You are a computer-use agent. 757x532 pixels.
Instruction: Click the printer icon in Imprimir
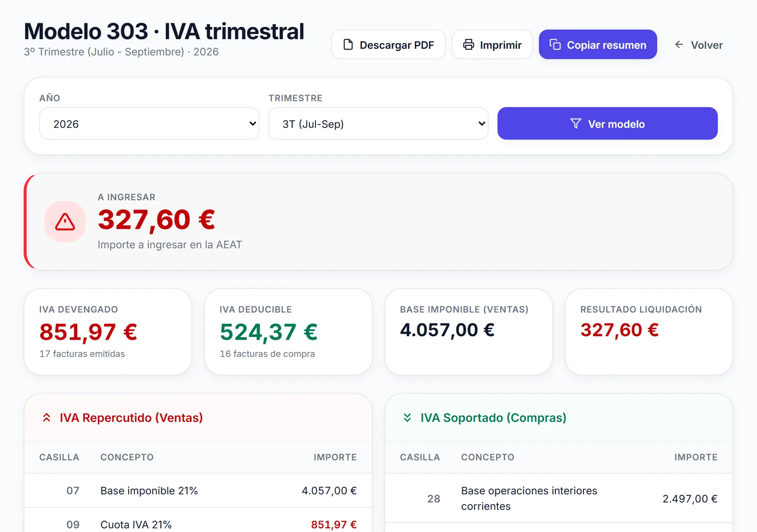coord(468,44)
